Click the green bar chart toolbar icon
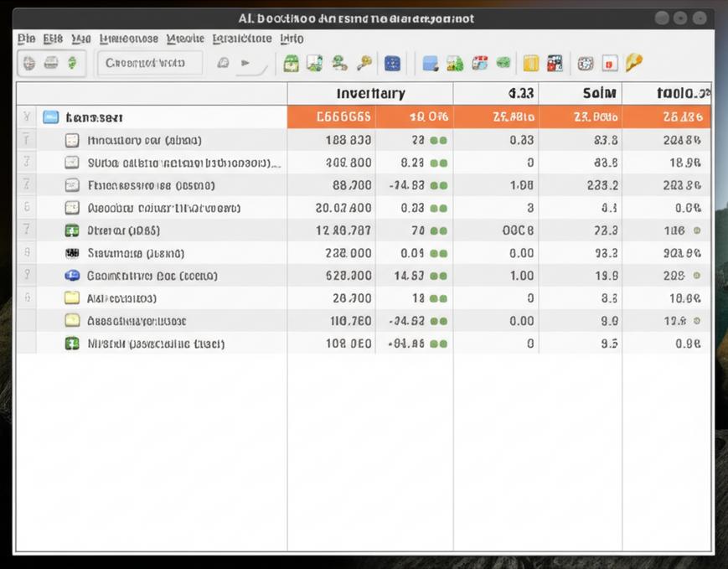The height and width of the screenshot is (569, 728). (x=455, y=63)
